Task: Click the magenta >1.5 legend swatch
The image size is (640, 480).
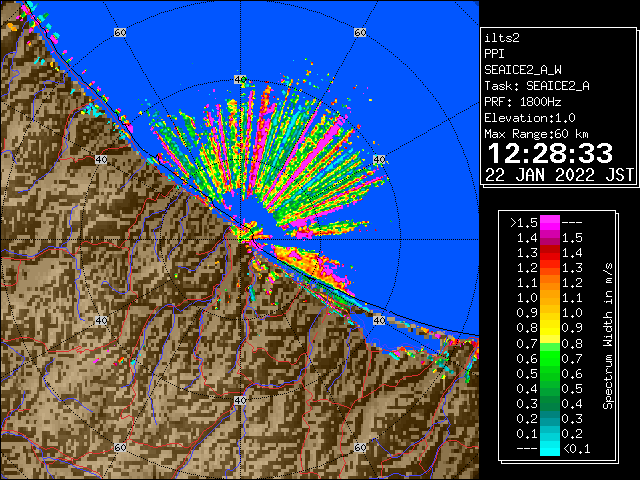Action: click(550, 223)
